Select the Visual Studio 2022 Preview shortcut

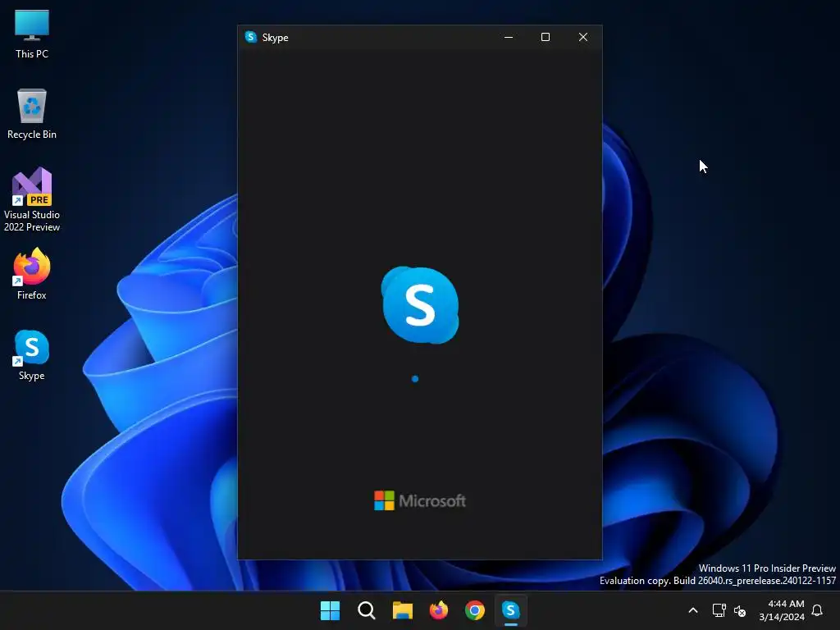(x=32, y=199)
